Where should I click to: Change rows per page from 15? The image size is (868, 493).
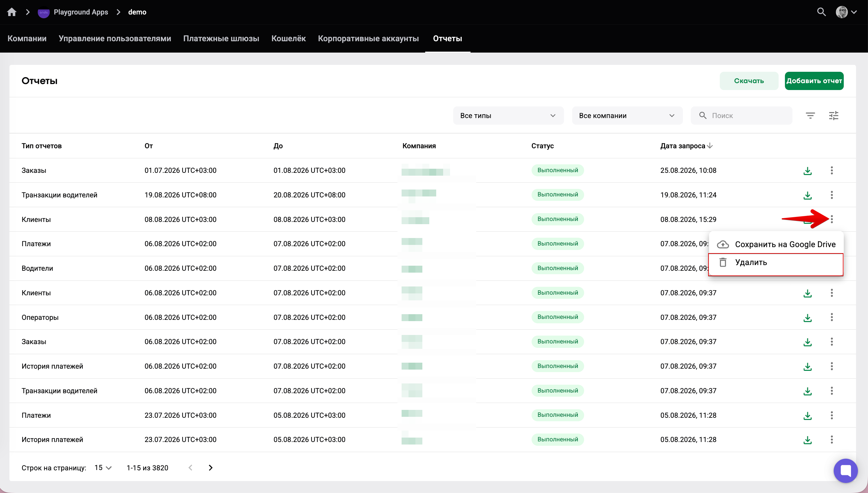103,467
